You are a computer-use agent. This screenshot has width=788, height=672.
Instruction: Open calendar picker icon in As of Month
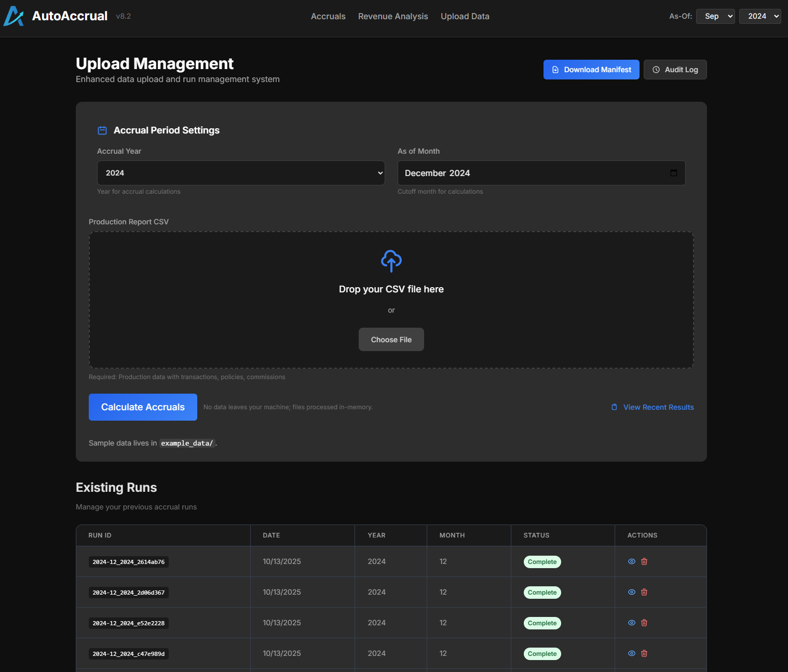click(x=673, y=173)
